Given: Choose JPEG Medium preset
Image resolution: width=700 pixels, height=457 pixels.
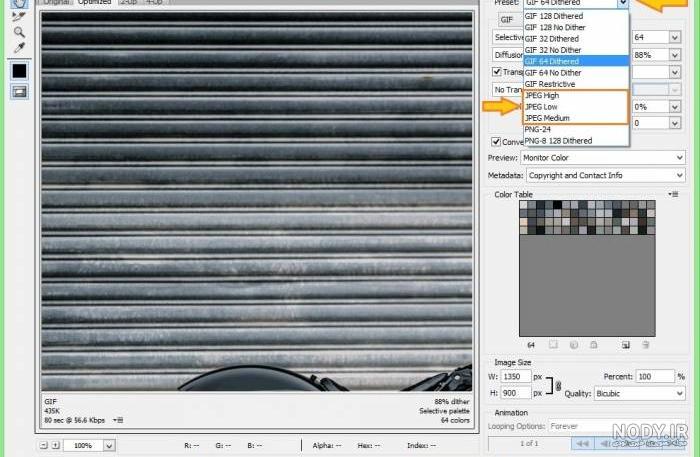Looking at the screenshot, I should pos(576,118).
